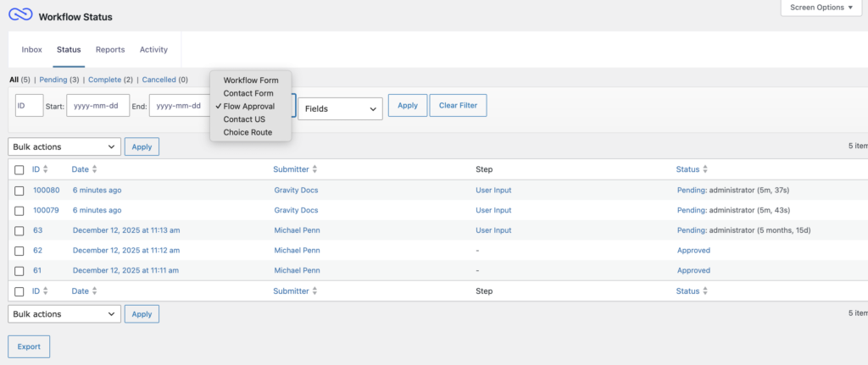Click Michael Penn submitter for entry 63
The width and height of the screenshot is (868, 365).
(298, 230)
